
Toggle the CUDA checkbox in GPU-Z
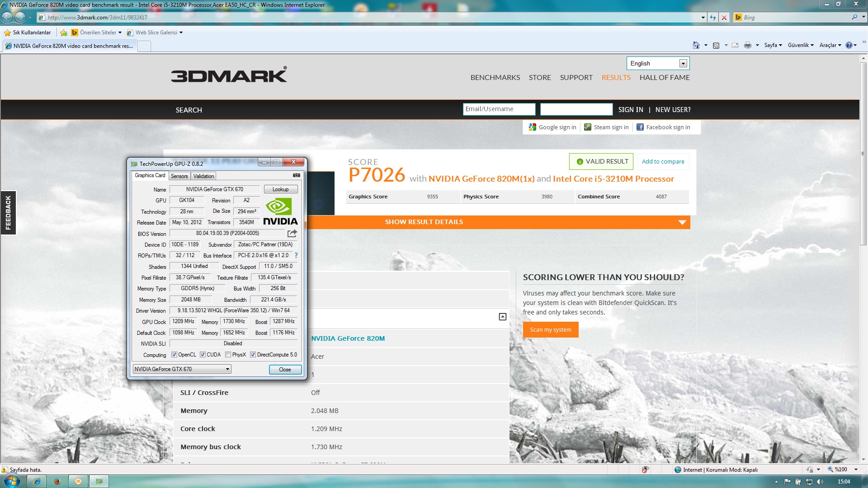point(203,355)
